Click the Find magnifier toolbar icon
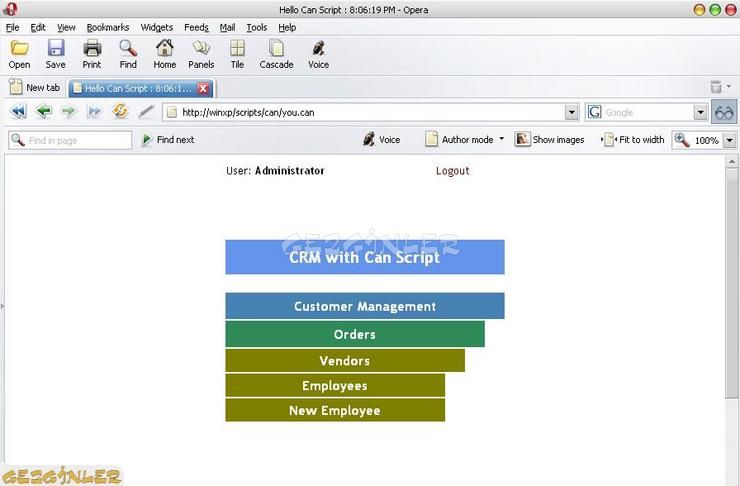 (128, 48)
